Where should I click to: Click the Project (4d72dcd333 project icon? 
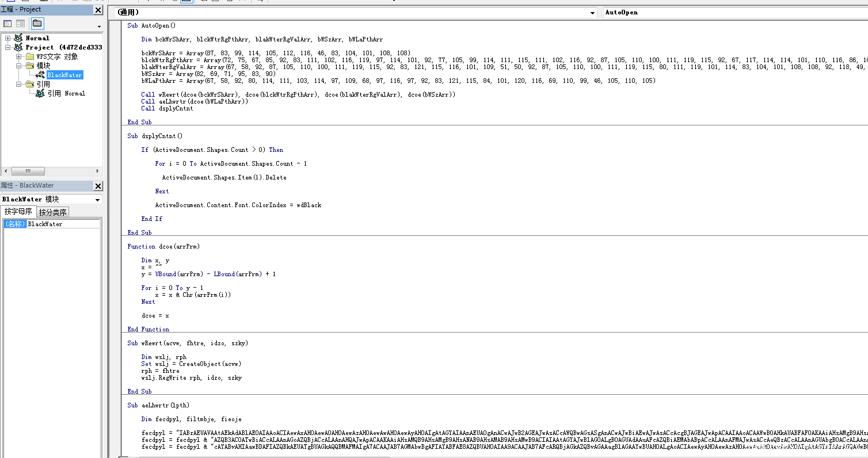(x=18, y=47)
